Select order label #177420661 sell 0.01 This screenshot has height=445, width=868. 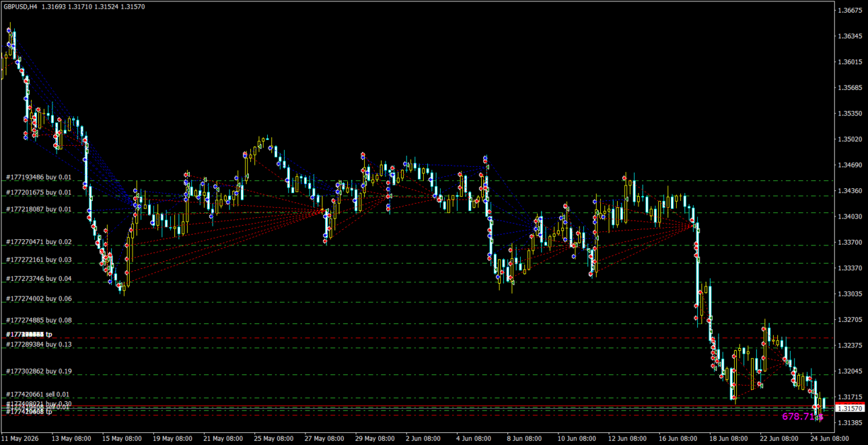tap(38, 395)
